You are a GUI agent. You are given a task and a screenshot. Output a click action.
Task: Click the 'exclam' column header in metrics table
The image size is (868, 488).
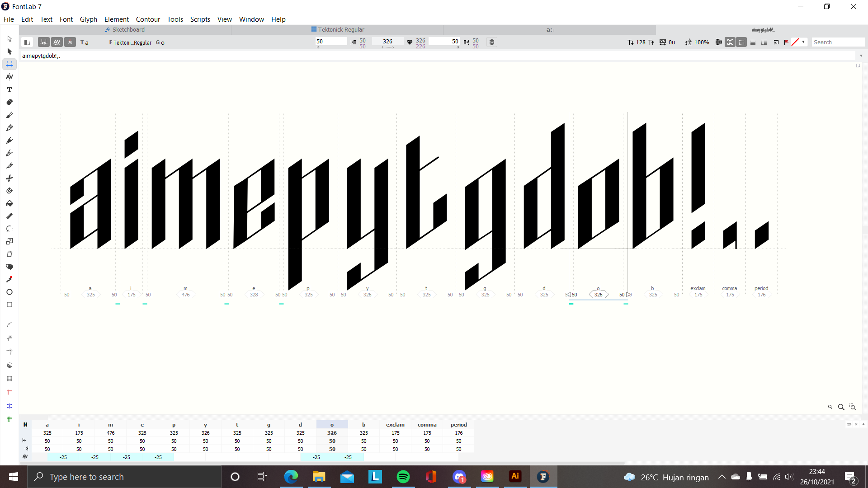point(395,425)
